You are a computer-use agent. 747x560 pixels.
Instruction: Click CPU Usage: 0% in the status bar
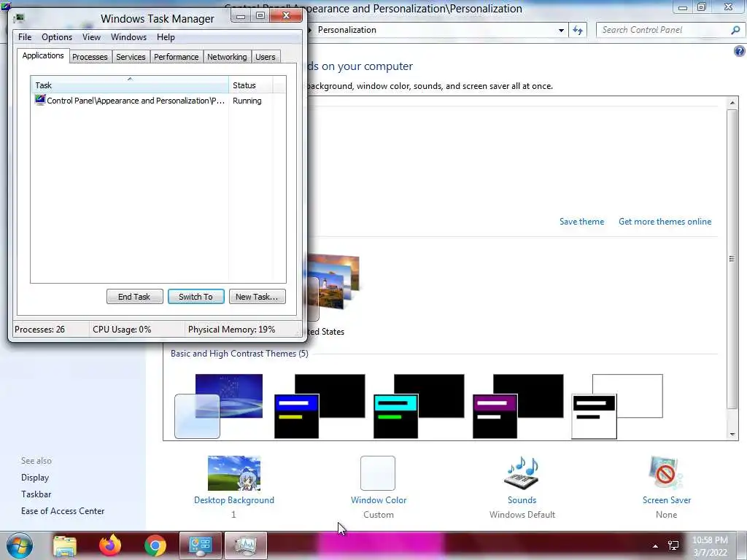(122, 330)
